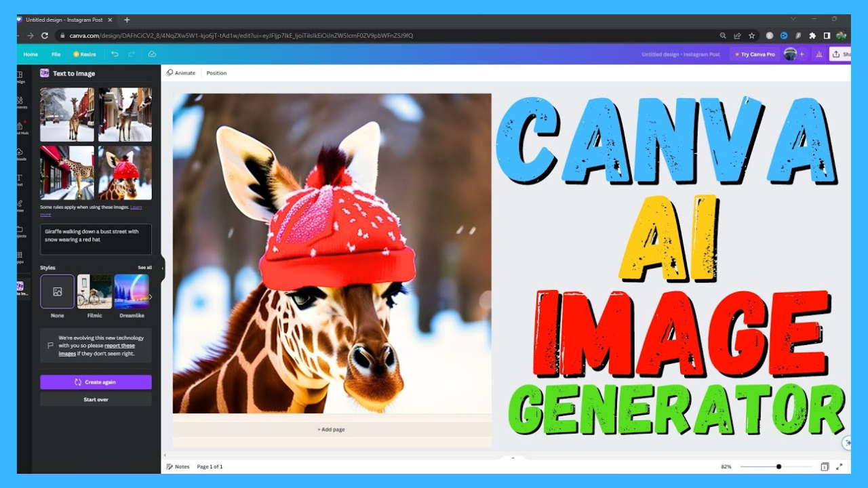Image resolution: width=868 pixels, height=488 pixels.
Task: Click the giraffe prompt text box
Action: click(96, 239)
